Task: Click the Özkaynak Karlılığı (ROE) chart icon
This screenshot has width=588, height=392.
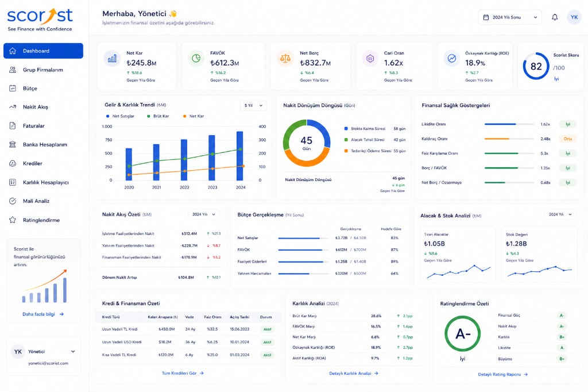Action: pyautogui.click(x=452, y=59)
